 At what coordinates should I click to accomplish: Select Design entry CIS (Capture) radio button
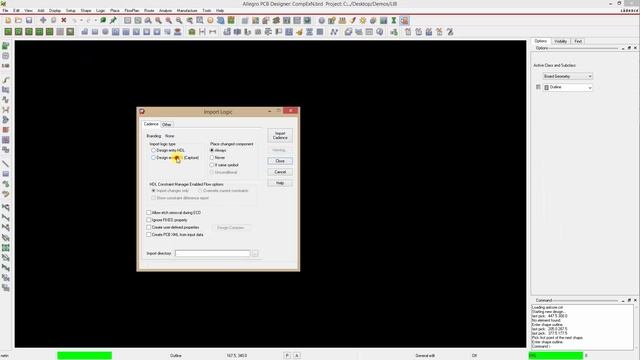153,158
